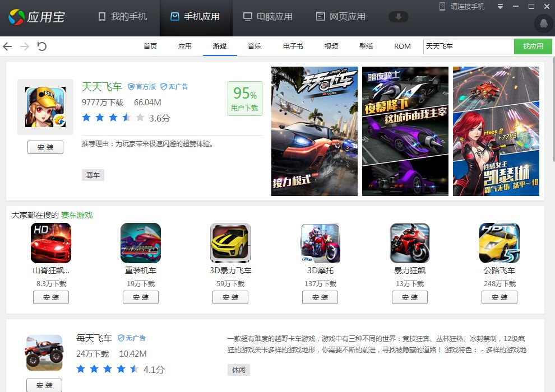This screenshot has height=392, width=555.
Task: Click the refresh page icon
Action: coord(42,46)
